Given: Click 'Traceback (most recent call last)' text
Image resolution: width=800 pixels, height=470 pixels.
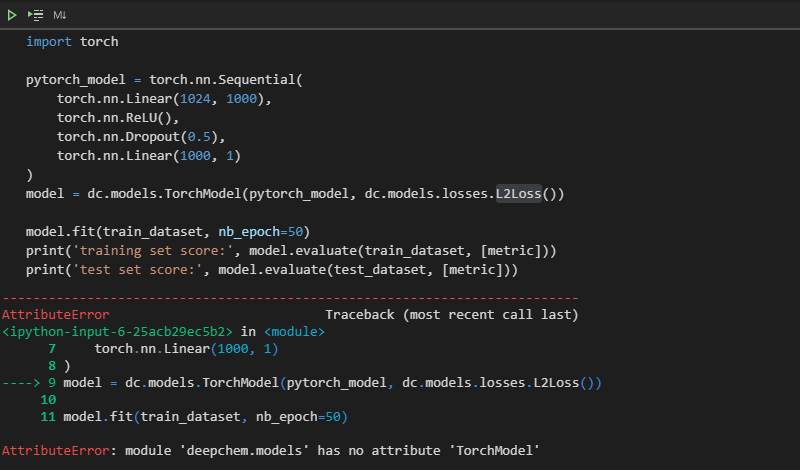Looking at the screenshot, I should 452,314.
